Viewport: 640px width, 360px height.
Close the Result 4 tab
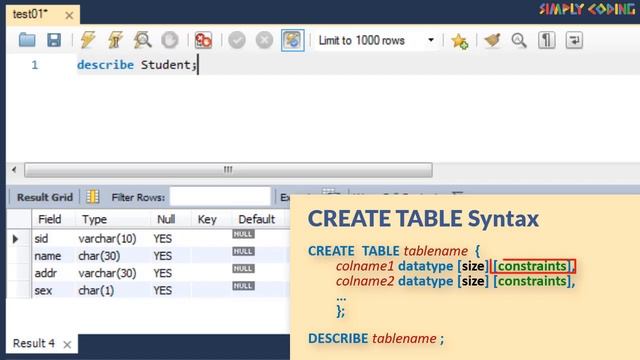coord(67,344)
